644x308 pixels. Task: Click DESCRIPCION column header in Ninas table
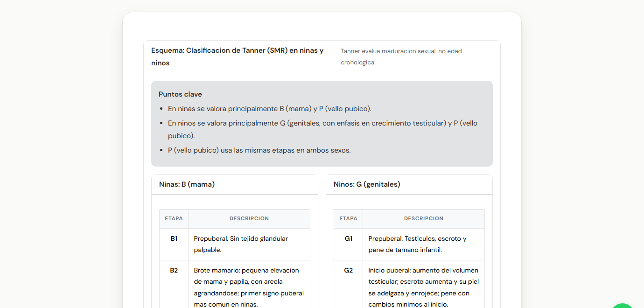[249, 218]
